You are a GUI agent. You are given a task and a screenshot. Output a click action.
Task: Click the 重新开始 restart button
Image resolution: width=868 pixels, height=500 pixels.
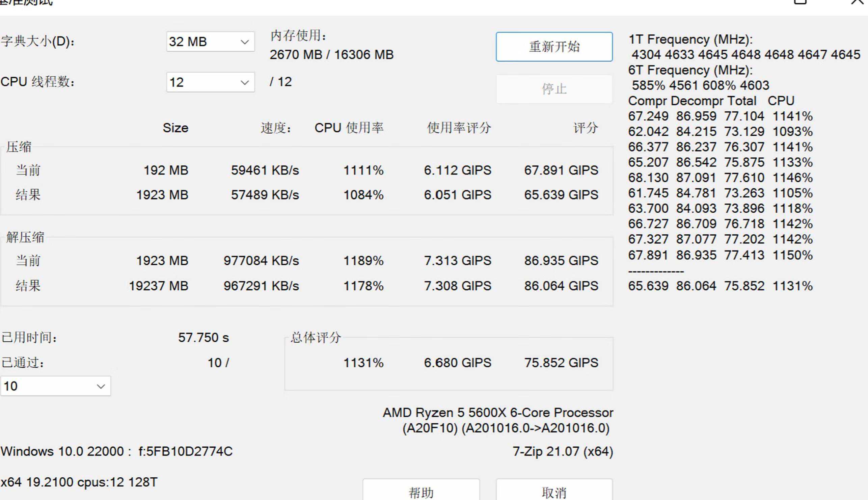click(x=554, y=47)
